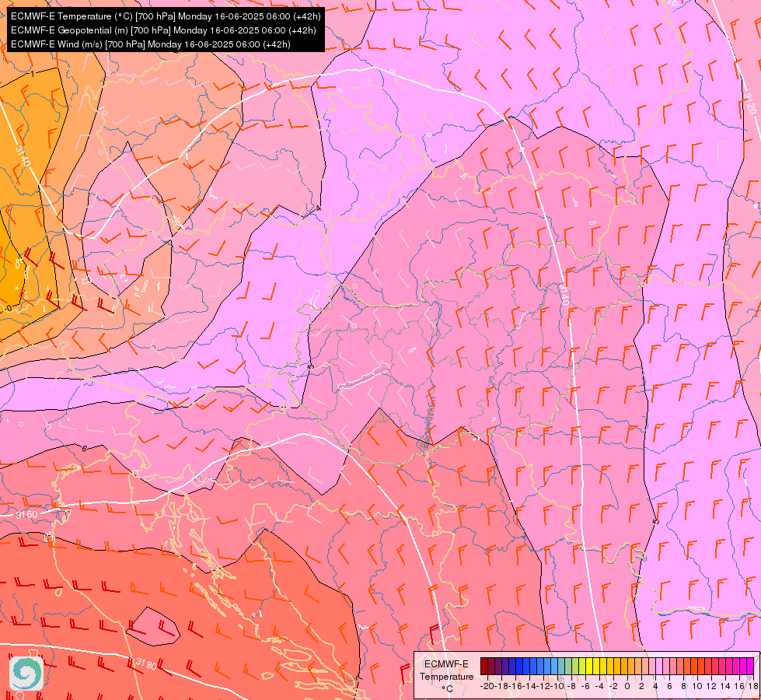The height and width of the screenshot is (700, 761).
Task: Click the 3120 contour label at the right edge
Action: point(750,103)
